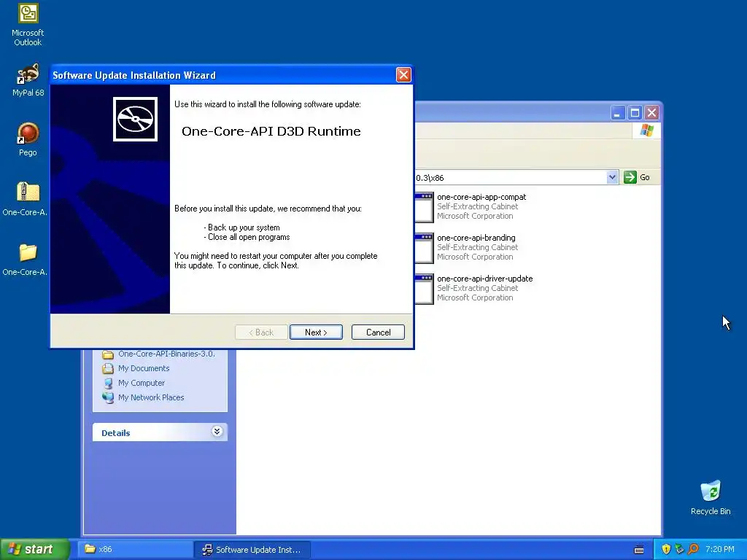
Task: Click the One-Core-API D3D Runtime title
Action: [x=271, y=131]
